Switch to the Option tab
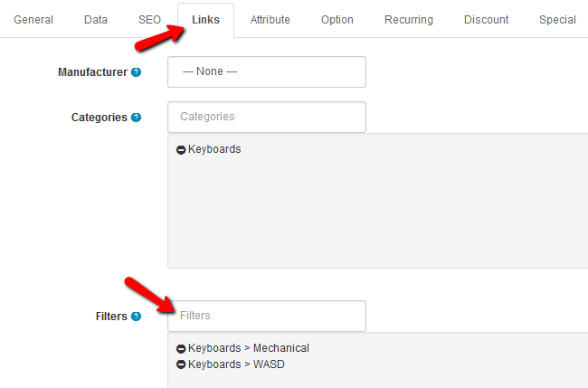This screenshot has width=588, height=388. click(x=337, y=20)
